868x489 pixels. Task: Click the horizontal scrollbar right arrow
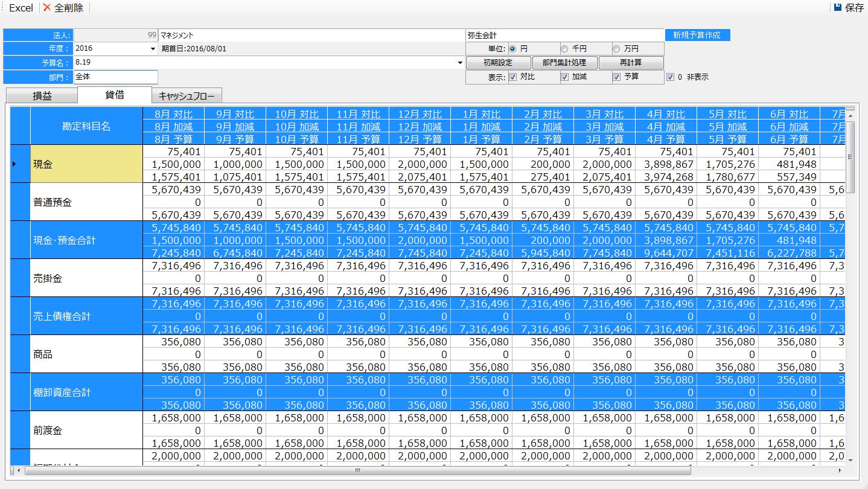point(839,470)
